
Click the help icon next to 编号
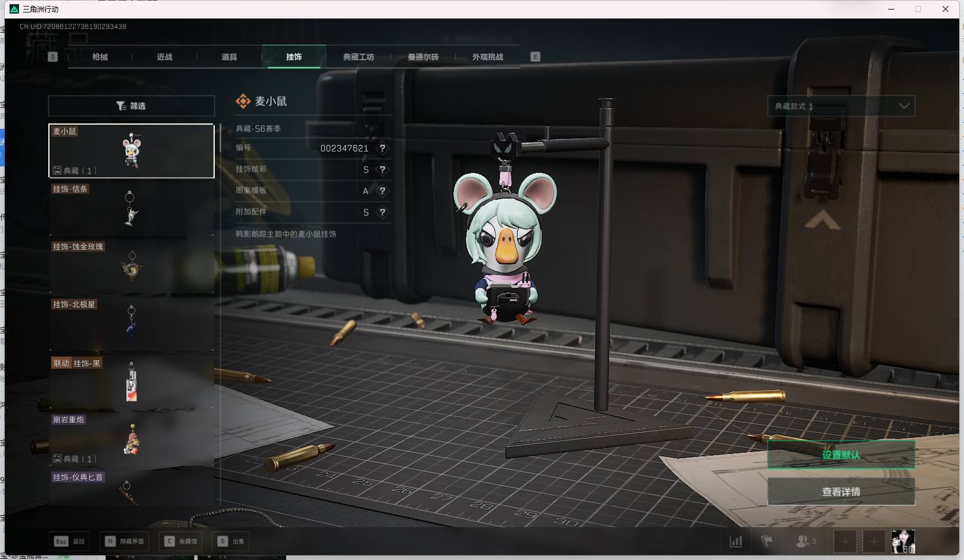tap(382, 148)
